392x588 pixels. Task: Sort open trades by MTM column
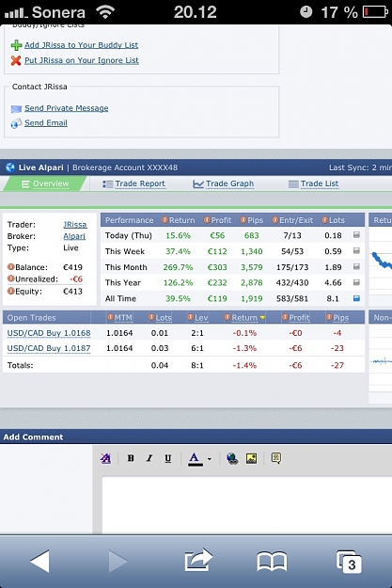[x=123, y=318]
